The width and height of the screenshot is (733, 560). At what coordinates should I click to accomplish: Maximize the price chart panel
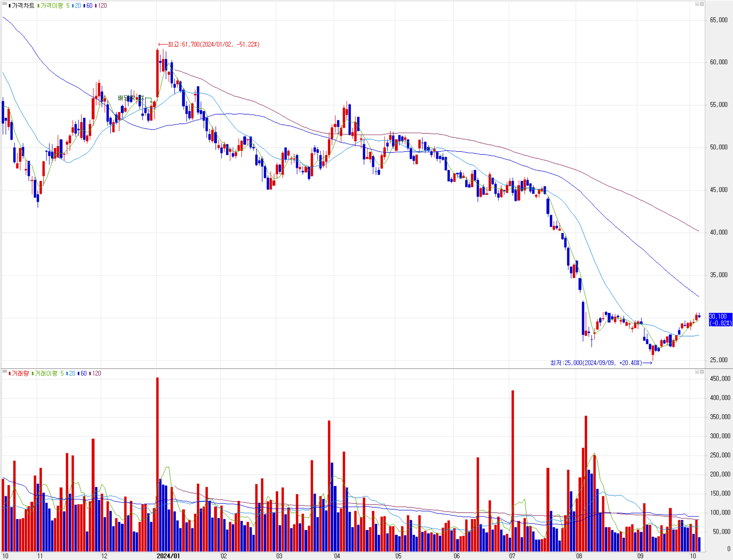tap(697, 4)
